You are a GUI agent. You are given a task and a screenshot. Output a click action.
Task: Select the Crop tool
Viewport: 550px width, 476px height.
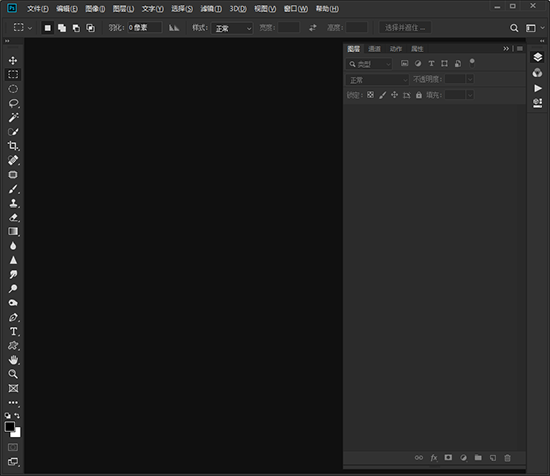[x=13, y=146]
